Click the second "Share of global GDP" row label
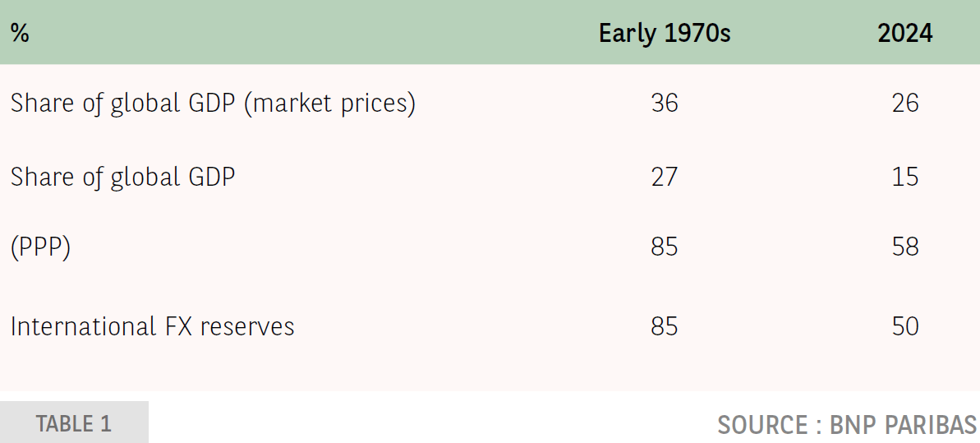Image resolution: width=980 pixels, height=443 pixels. coord(123,177)
